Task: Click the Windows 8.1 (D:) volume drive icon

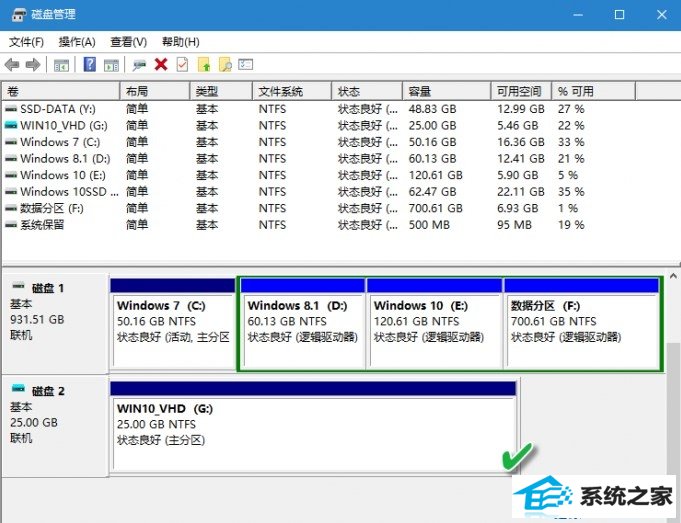Action: [11, 159]
